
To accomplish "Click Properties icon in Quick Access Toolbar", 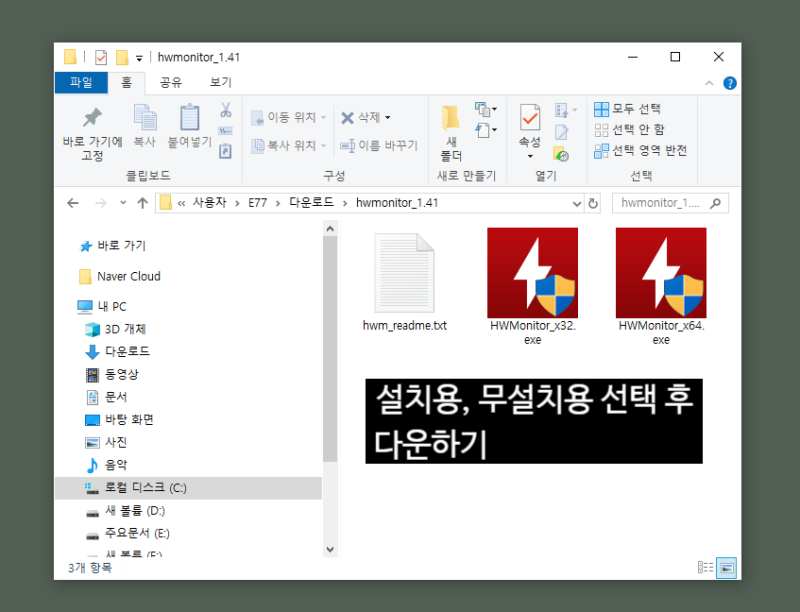I will (101, 57).
